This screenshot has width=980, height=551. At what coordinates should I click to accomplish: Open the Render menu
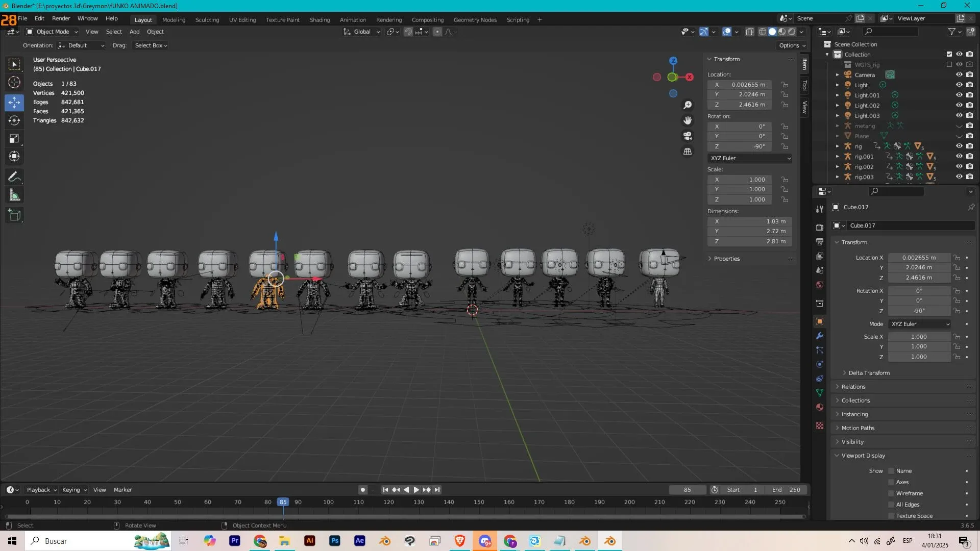[x=61, y=18]
